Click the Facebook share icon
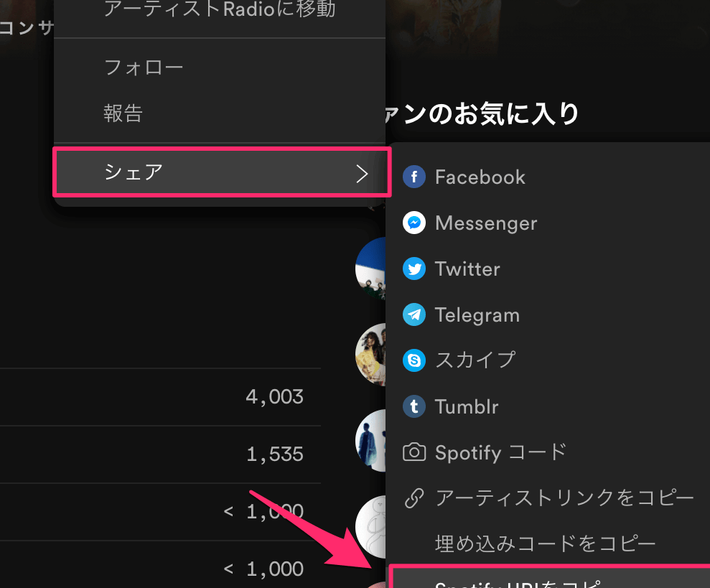 pyautogui.click(x=414, y=177)
